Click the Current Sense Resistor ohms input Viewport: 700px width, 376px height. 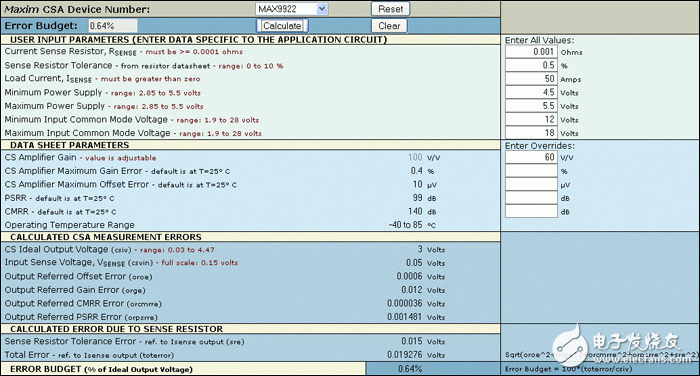click(531, 52)
